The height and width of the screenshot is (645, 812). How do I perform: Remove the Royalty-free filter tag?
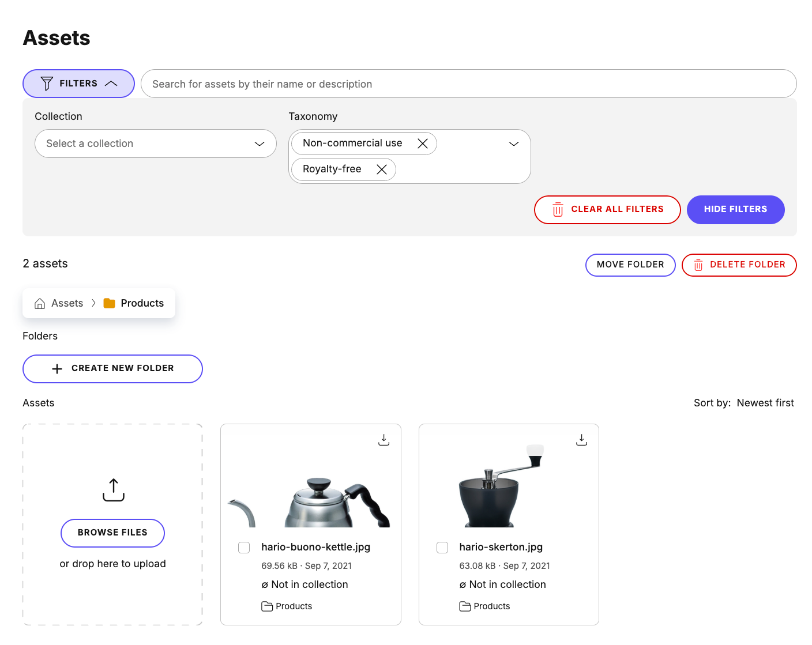click(x=381, y=169)
